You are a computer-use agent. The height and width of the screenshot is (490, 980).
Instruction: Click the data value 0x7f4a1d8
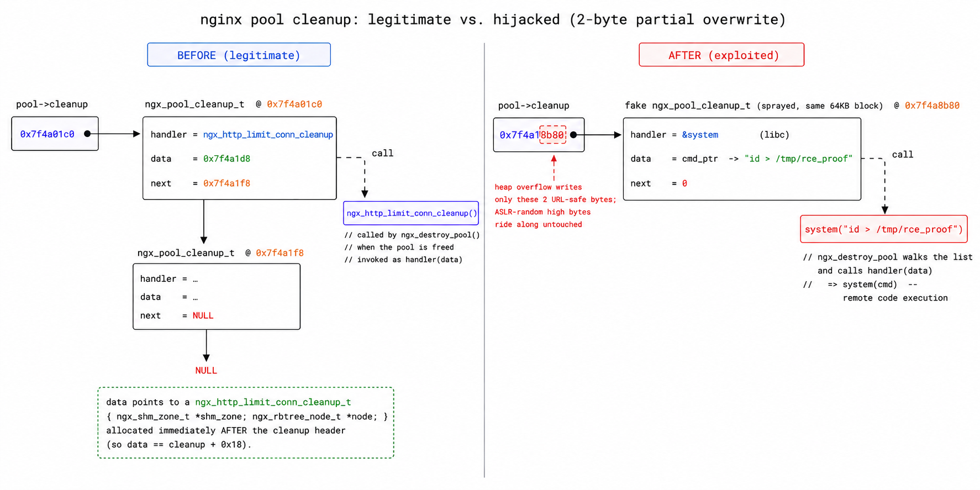(226, 159)
